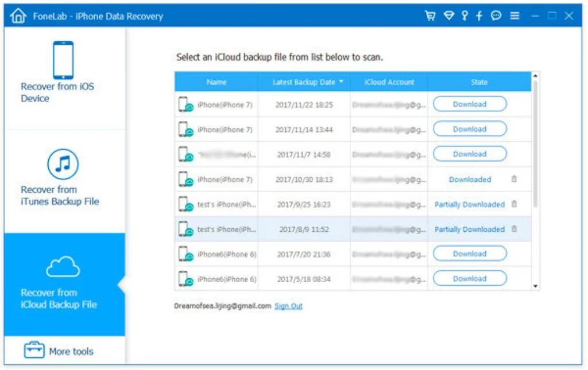Click the Name column header

point(216,82)
